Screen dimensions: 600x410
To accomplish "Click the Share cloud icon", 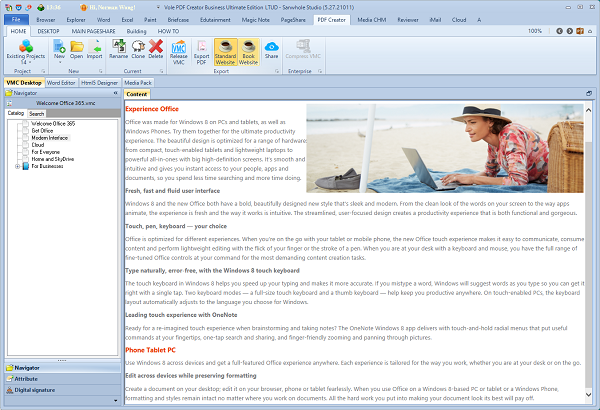I will [272, 51].
